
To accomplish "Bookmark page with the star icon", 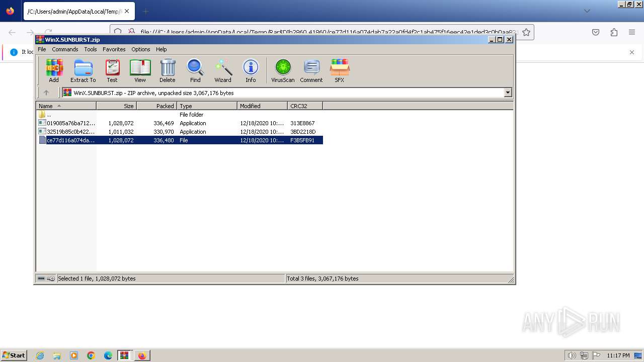I will coord(526,32).
